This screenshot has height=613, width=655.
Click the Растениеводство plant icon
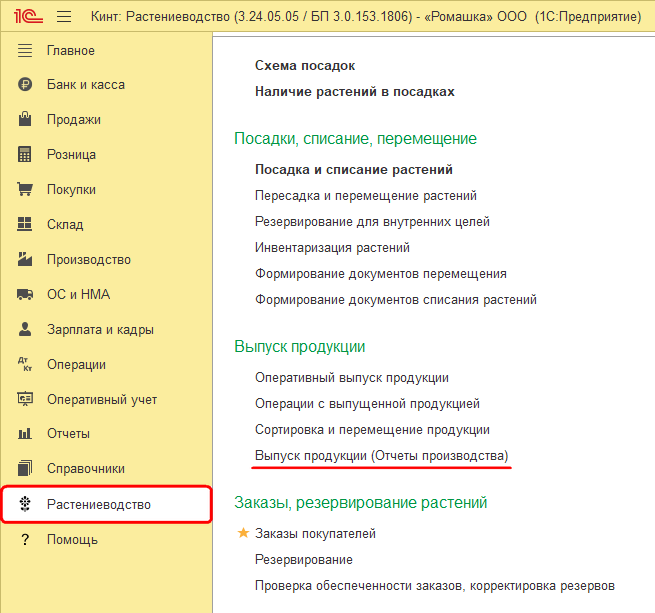(25, 504)
